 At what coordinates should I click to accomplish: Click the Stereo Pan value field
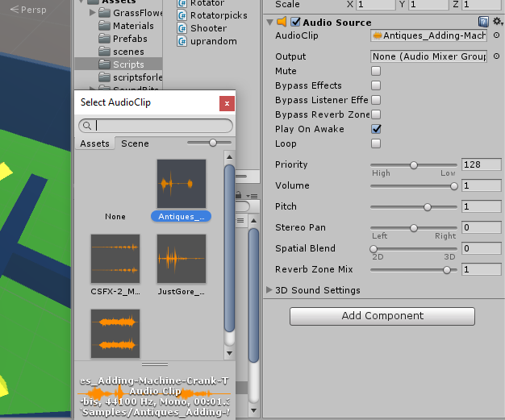[481, 227]
